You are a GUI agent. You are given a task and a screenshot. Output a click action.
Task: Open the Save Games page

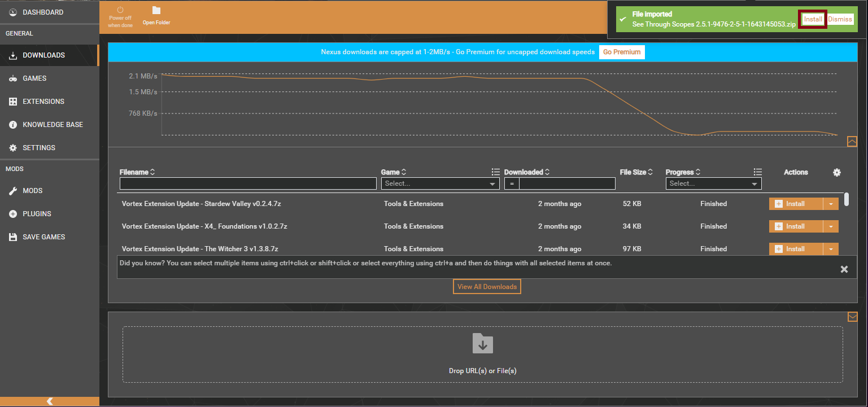[x=49, y=237]
